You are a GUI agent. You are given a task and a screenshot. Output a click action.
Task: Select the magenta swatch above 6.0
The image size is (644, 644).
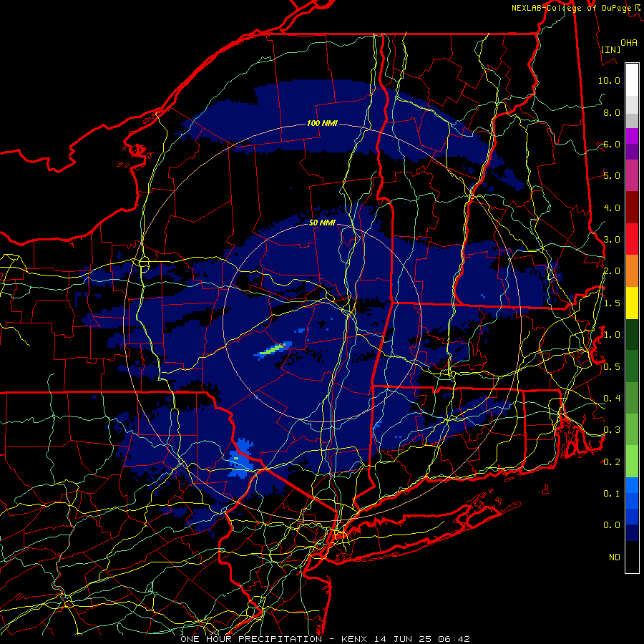[632, 136]
